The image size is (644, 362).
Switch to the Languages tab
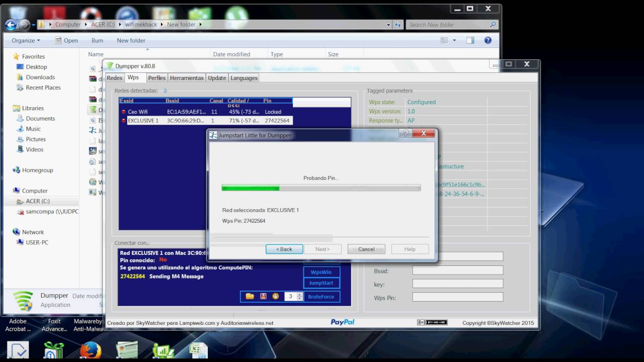[x=244, y=78]
